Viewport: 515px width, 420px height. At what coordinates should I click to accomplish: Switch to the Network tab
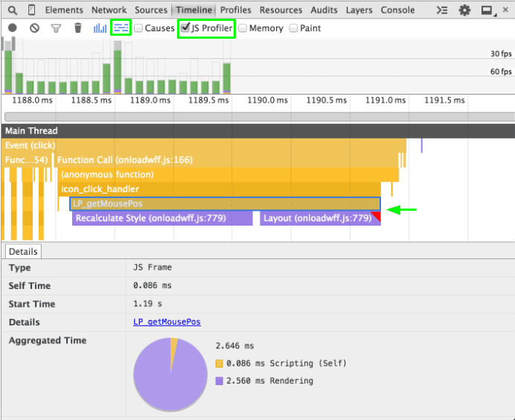[109, 10]
